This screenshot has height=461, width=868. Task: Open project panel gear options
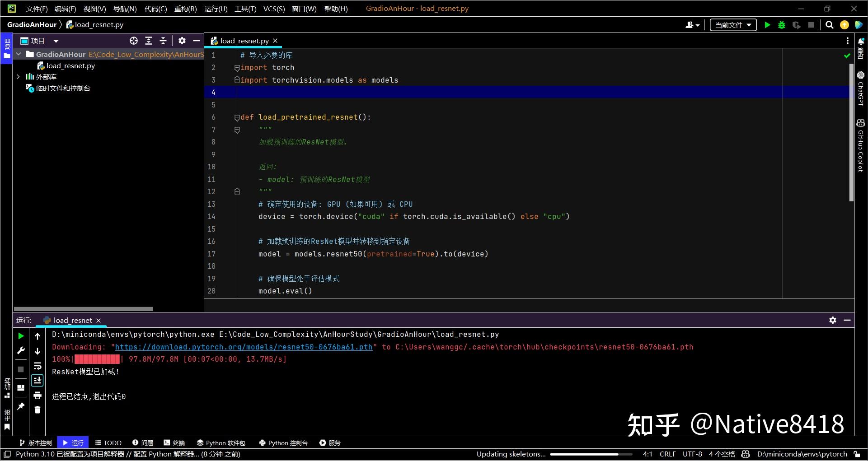(x=182, y=41)
